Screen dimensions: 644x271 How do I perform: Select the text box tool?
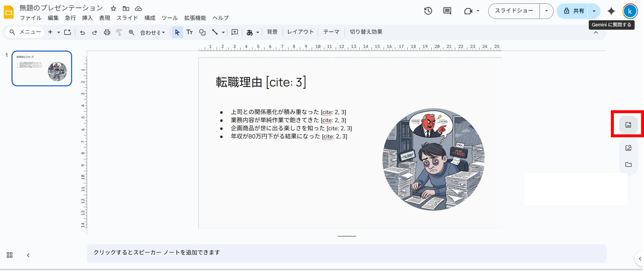click(190, 32)
